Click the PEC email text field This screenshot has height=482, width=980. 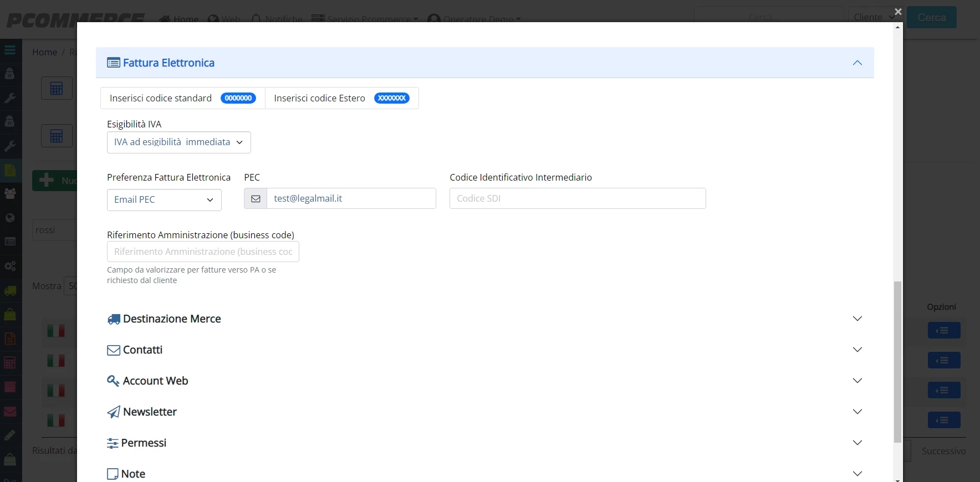[351, 198]
